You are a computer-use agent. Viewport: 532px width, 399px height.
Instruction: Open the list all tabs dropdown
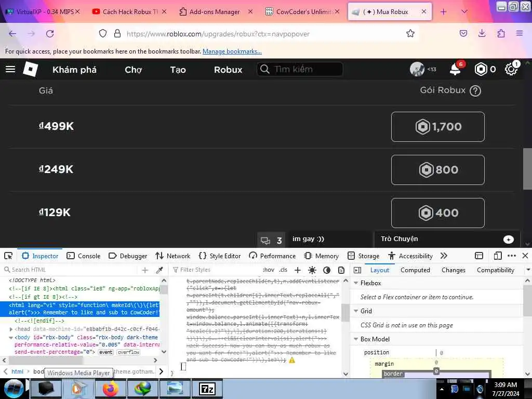464,11
